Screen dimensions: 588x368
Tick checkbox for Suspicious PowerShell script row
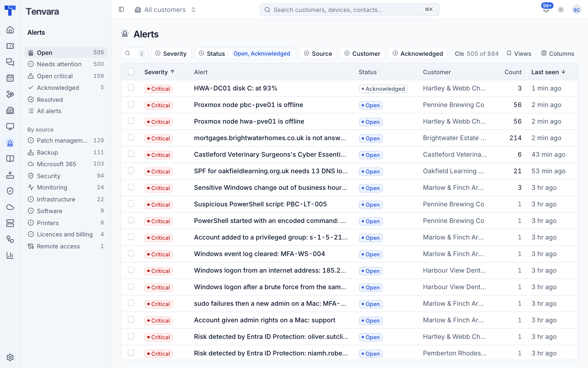131,204
